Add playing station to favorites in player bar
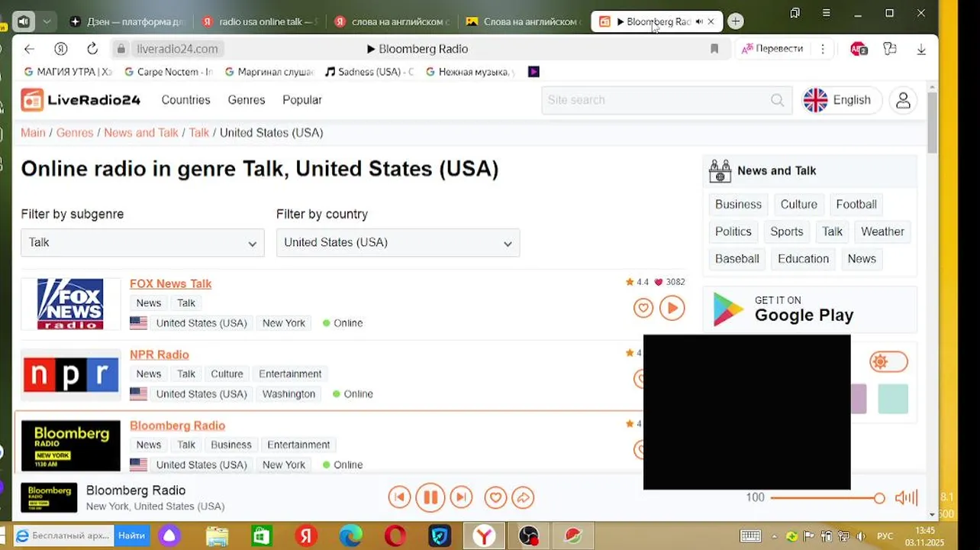Viewport: 980px width, 550px height. point(495,498)
